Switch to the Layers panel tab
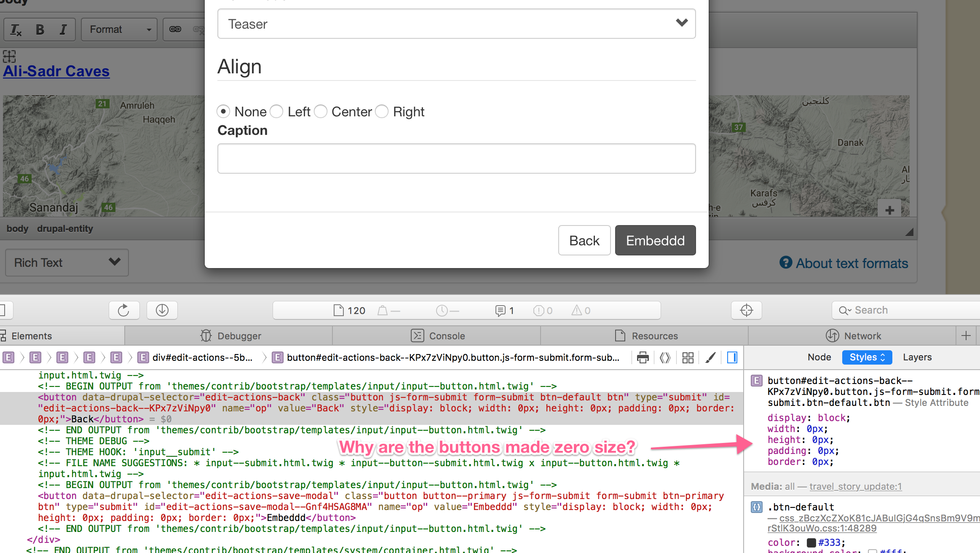 [x=917, y=357]
